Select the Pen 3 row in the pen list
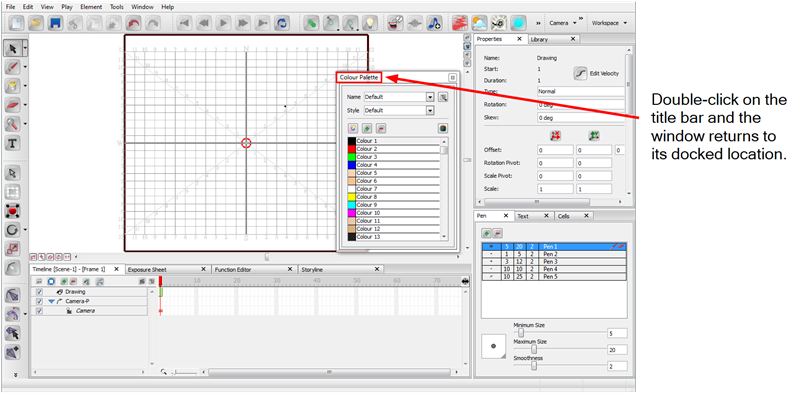The width and height of the screenshot is (796, 393). 554,261
